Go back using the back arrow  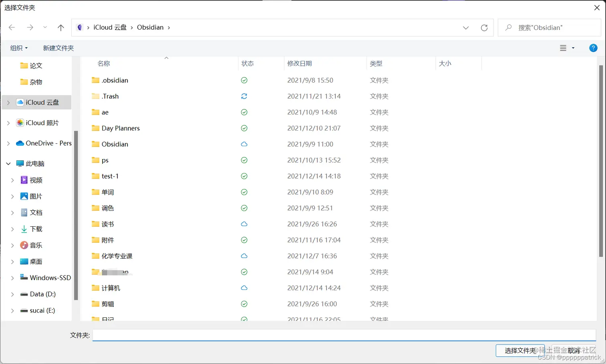[x=12, y=27]
